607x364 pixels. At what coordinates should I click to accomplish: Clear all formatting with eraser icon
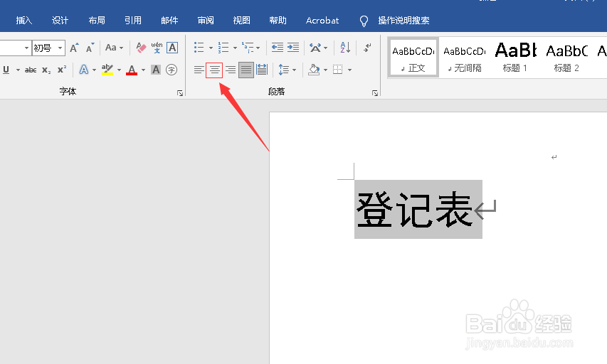tap(141, 48)
